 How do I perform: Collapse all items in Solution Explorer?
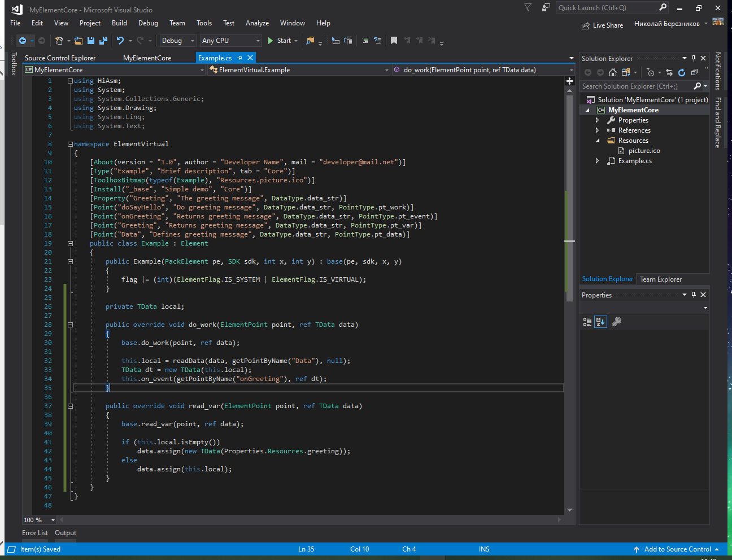tap(694, 72)
